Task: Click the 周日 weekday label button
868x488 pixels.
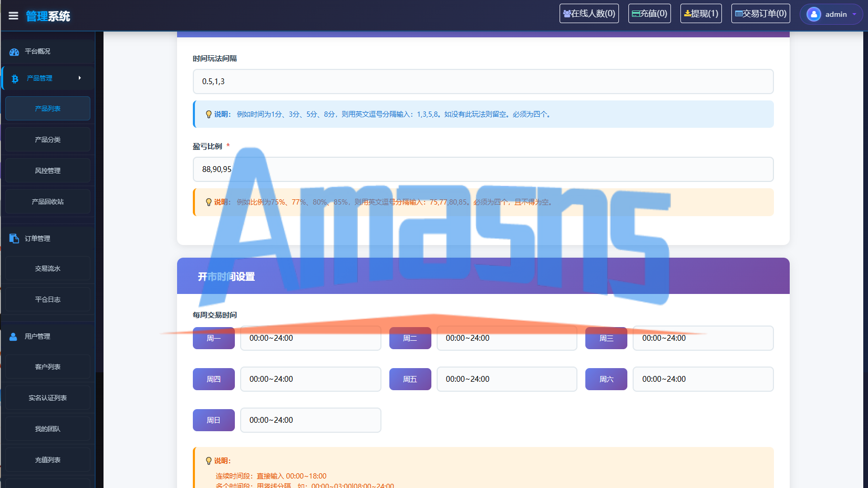Action: point(214,420)
